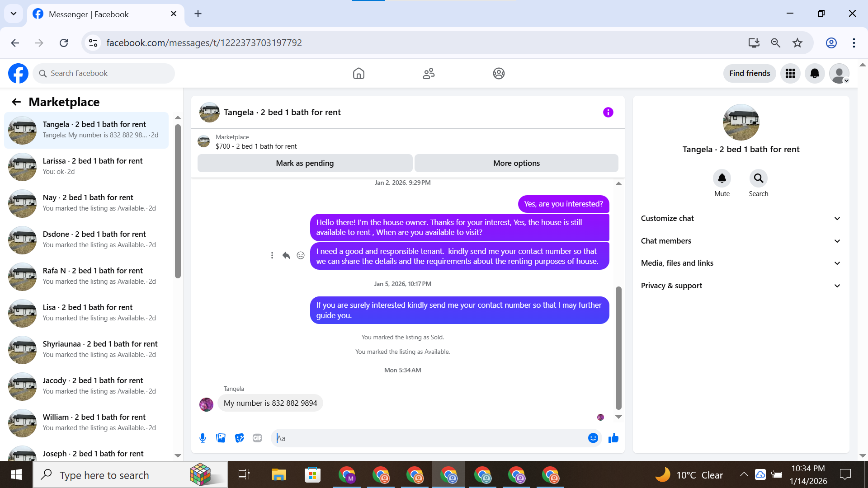Click the Aa message input field
868x488 pixels.
[429, 438]
